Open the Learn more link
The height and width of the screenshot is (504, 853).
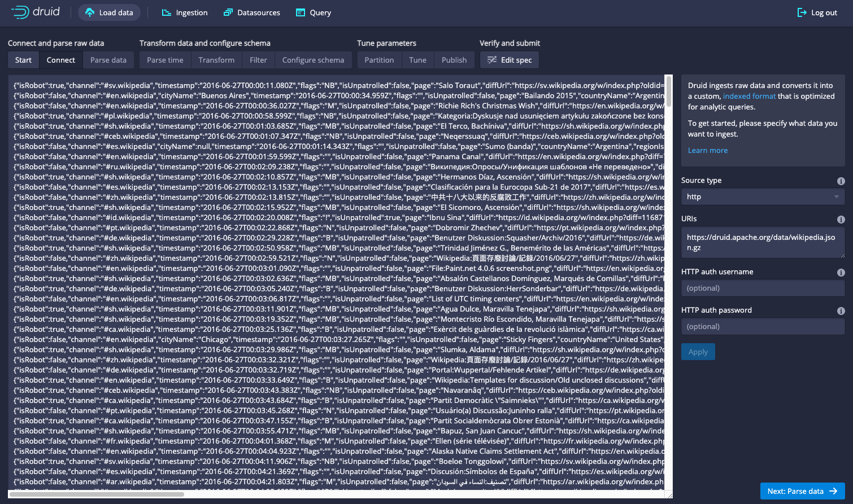[x=708, y=150]
